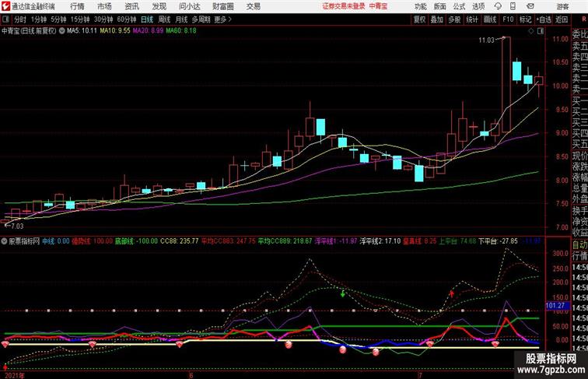This screenshot has height=379, width=588.
Task: Switch to 周线 weekly period
Action: point(164,19)
